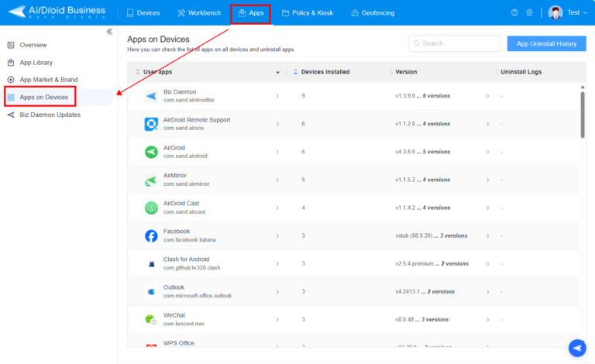Click the AirDroid Cast app icon
Viewport: 595px width, 364px height.
tap(151, 208)
